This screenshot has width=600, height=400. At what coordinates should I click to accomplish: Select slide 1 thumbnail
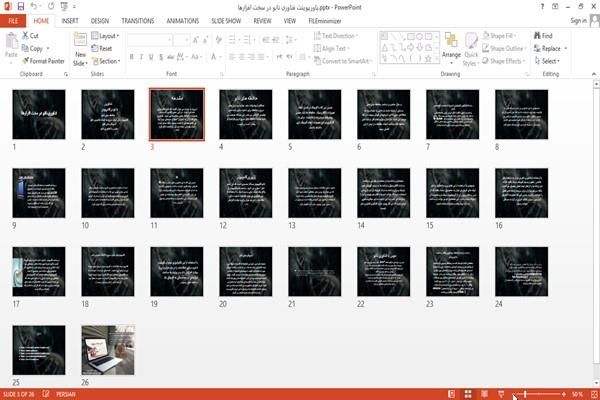[x=39, y=114]
